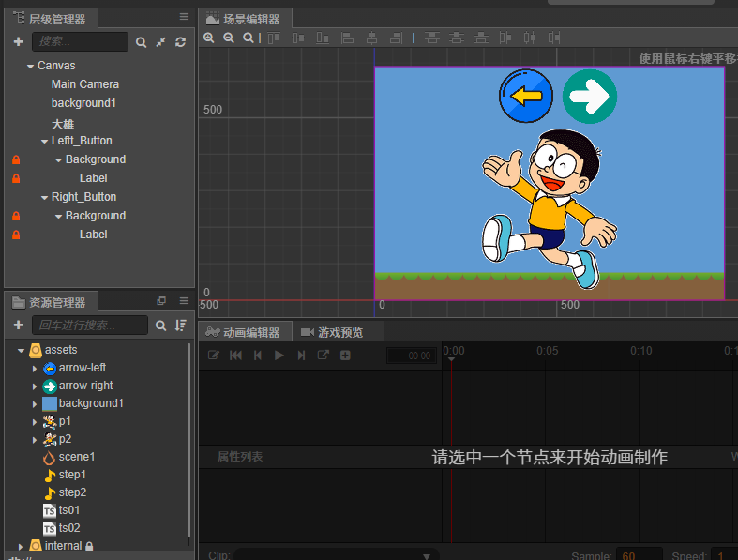Distribute nodes by vertical centers

pyautogui.click(x=456, y=38)
